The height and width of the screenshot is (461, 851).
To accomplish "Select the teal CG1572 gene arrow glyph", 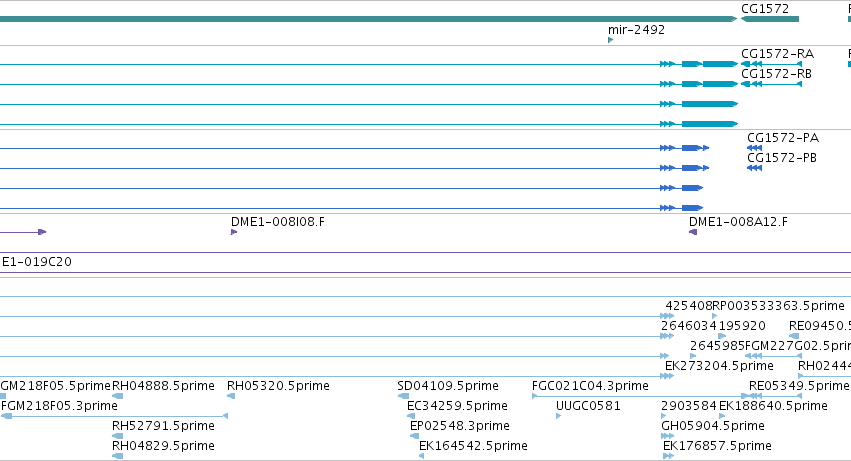I will [x=770, y=19].
